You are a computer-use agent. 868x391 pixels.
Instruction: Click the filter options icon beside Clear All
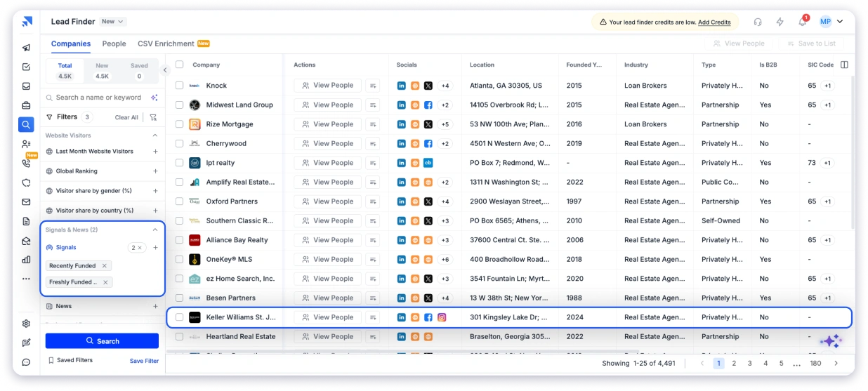pos(153,117)
